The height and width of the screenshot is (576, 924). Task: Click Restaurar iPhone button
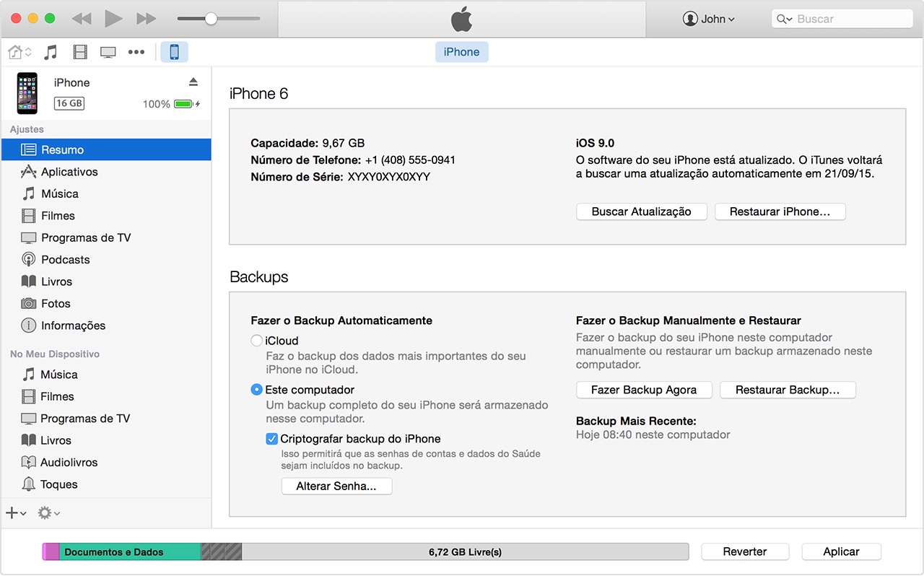780,211
